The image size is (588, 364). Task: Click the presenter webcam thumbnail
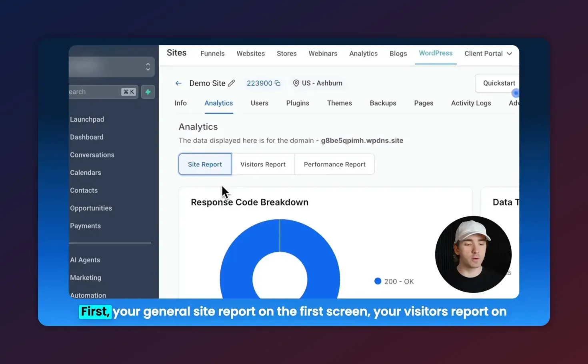(x=473, y=255)
